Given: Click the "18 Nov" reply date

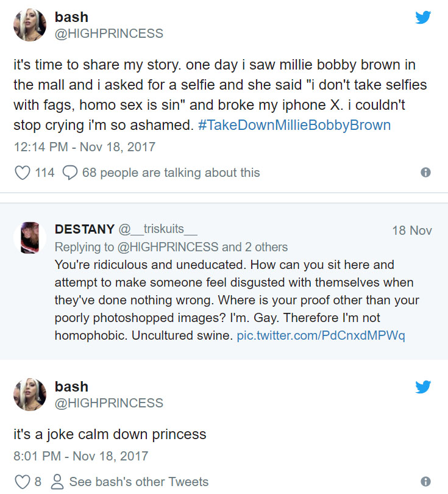Looking at the screenshot, I should point(412,231).
